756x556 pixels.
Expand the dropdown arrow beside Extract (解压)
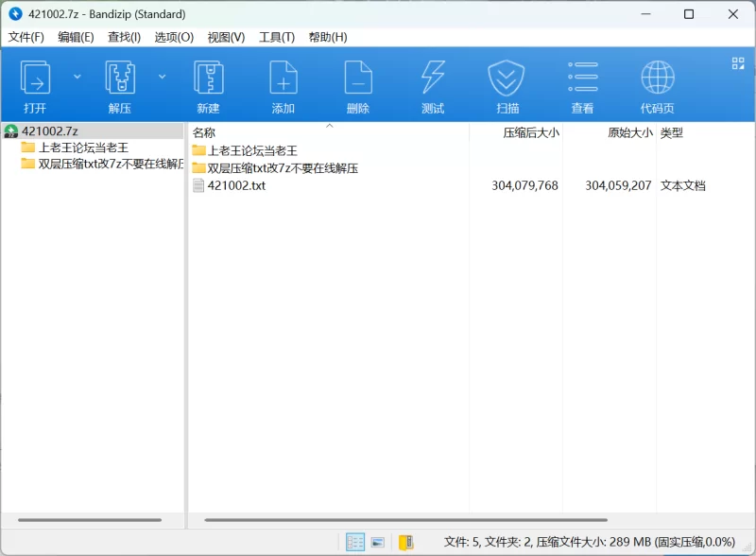(x=162, y=77)
